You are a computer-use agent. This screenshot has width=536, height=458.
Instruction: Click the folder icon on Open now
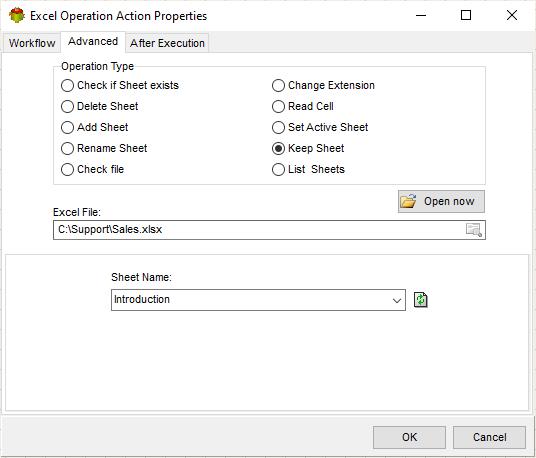[x=408, y=201]
